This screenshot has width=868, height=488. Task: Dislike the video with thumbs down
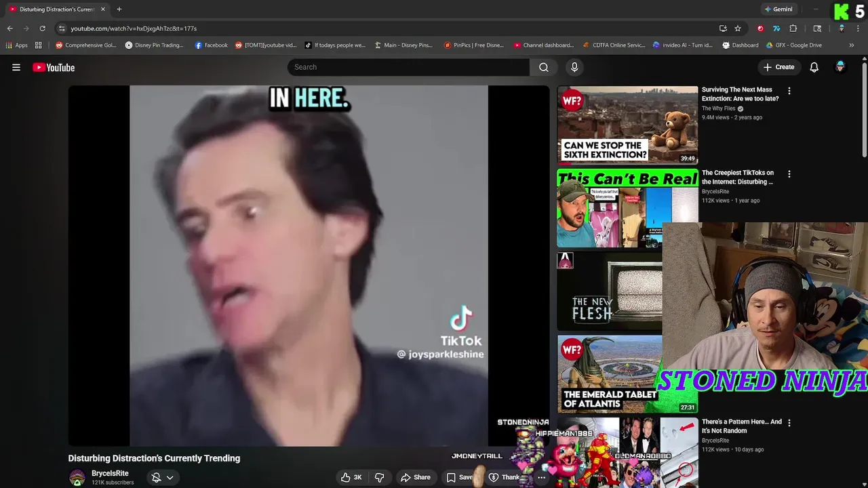click(x=380, y=477)
